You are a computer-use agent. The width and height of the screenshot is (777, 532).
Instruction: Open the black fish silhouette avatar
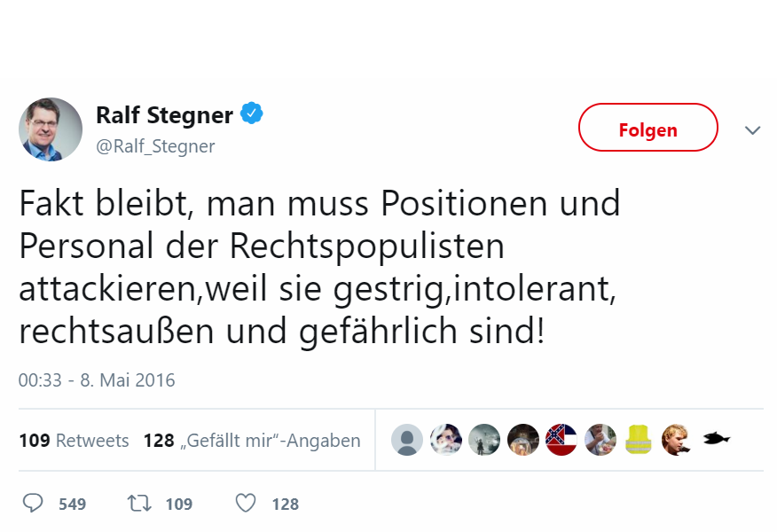click(716, 440)
